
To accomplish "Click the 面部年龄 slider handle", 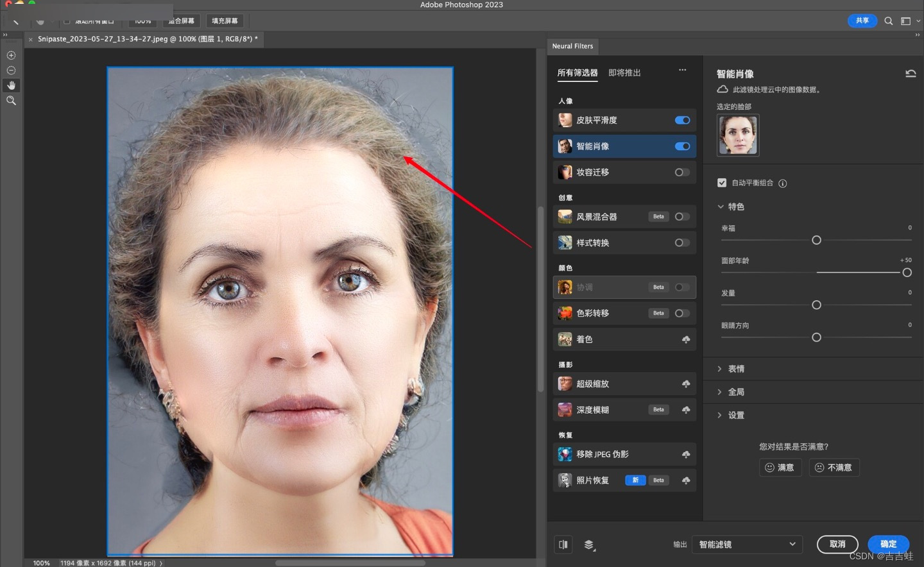I will [x=907, y=273].
